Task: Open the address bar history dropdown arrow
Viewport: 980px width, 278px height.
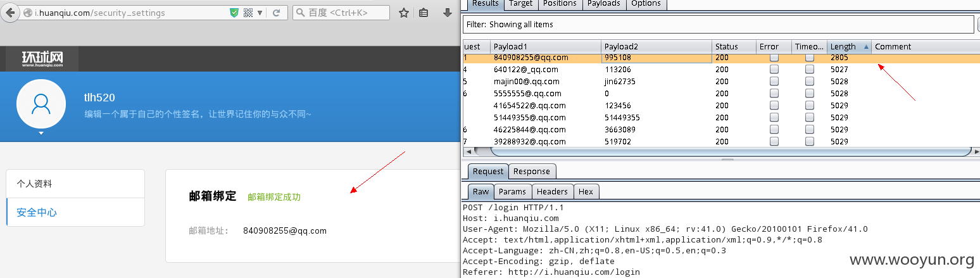Action: tap(260, 13)
